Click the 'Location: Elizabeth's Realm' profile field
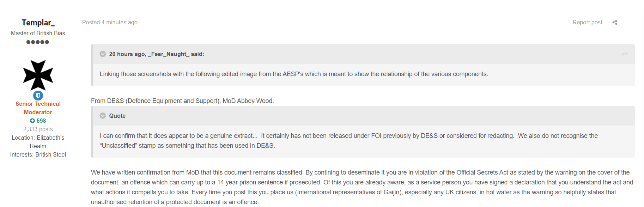Screen dimensions: 644x207 coord(38,142)
